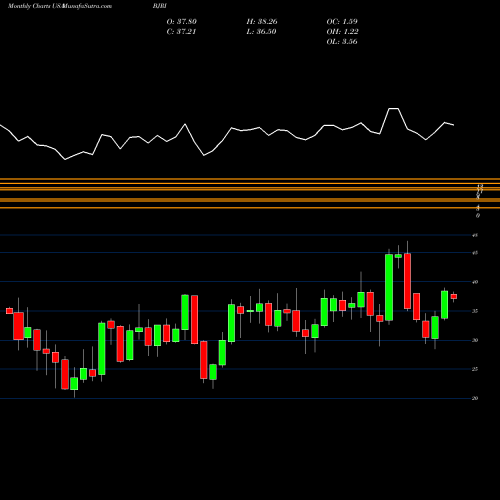Click the 40 price axis label
This screenshot has width=500, height=500.
(475, 282)
